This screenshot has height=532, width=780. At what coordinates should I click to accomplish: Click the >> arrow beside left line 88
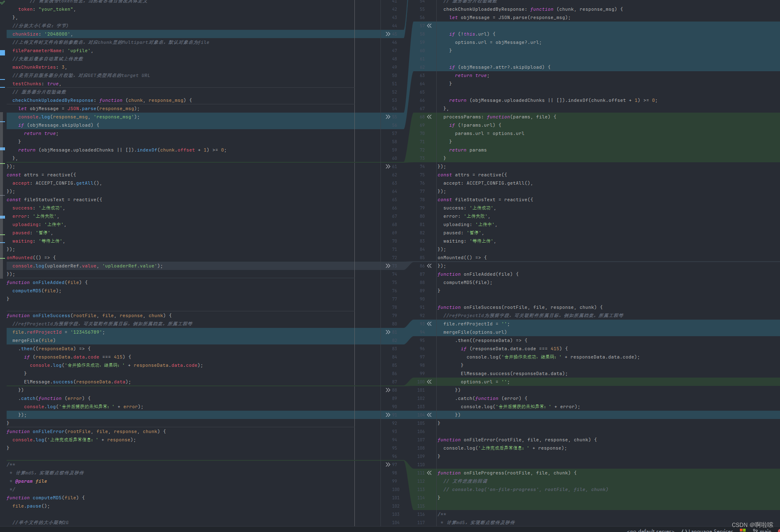(388, 390)
